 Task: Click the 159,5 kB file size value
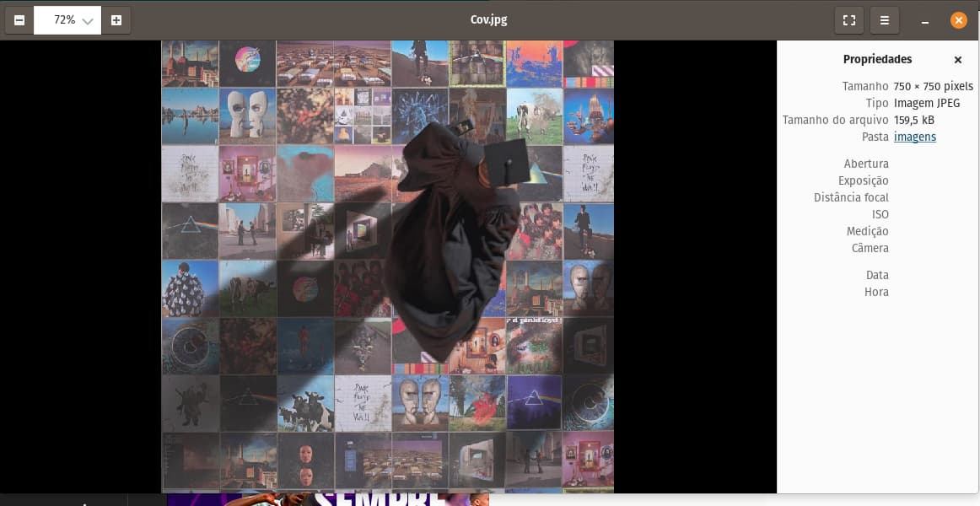(913, 120)
